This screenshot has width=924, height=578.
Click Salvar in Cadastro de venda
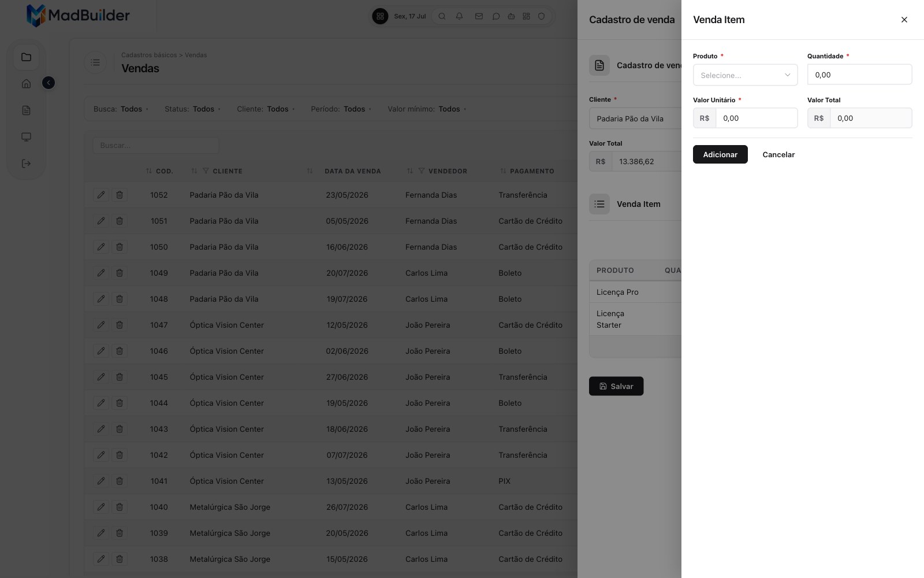(616, 386)
